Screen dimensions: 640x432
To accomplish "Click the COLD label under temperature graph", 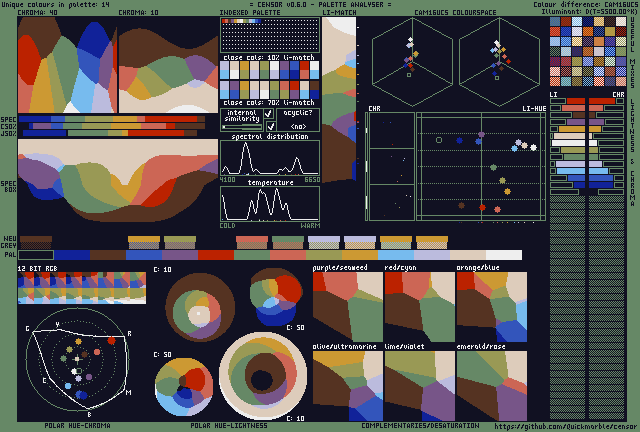I will point(228,225).
